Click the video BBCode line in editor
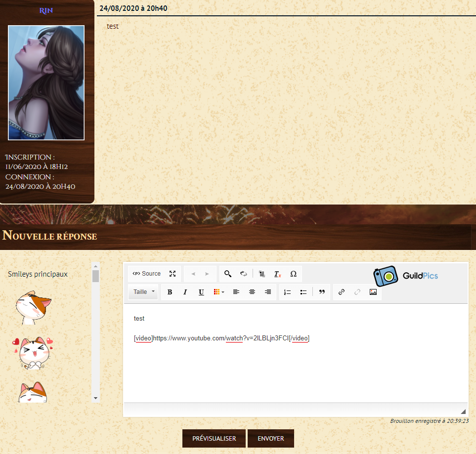Viewport: 476px width, 454px height. 221,338
